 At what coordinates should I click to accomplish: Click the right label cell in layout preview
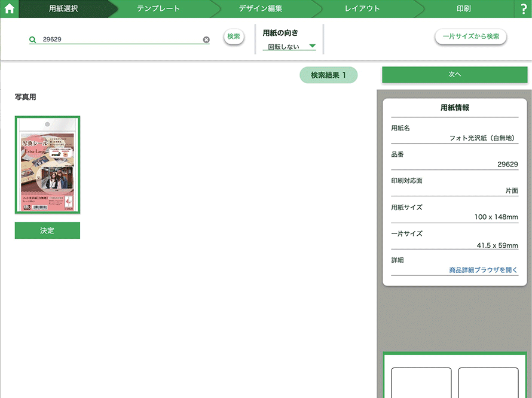point(488,383)
